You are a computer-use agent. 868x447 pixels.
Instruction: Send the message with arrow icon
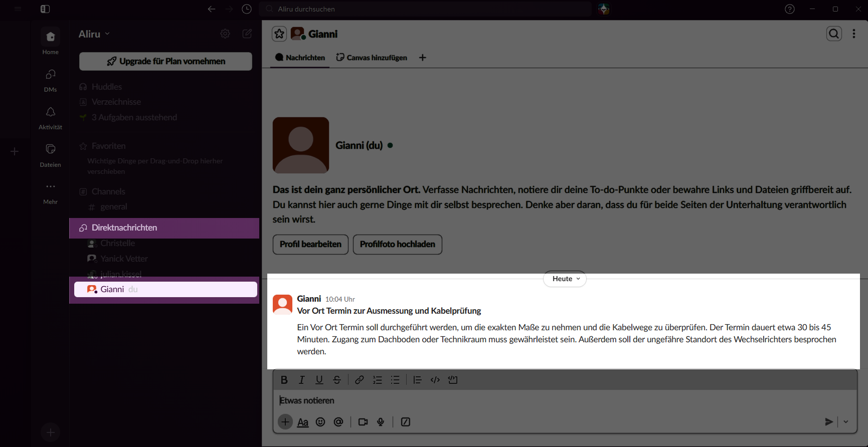tap(829, 422)
